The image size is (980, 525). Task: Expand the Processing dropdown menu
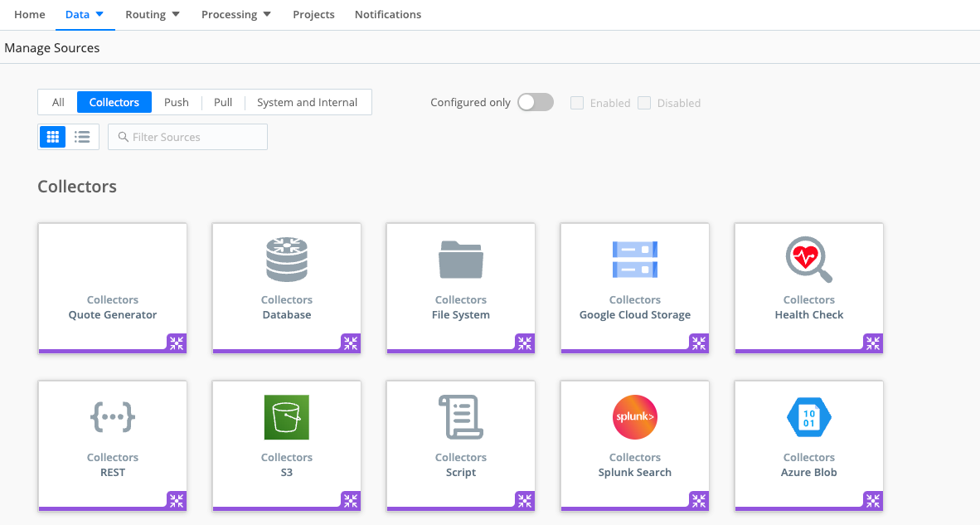click(x=236, y=15)
